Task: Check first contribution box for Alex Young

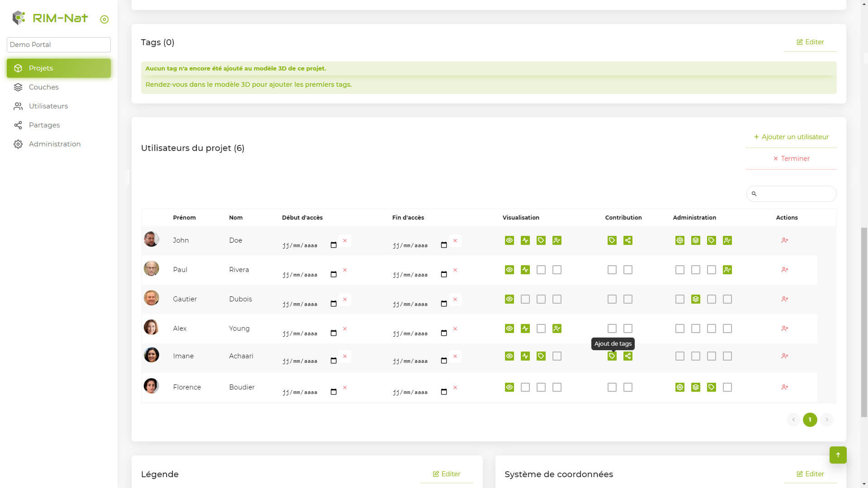Action: [612, 328]
